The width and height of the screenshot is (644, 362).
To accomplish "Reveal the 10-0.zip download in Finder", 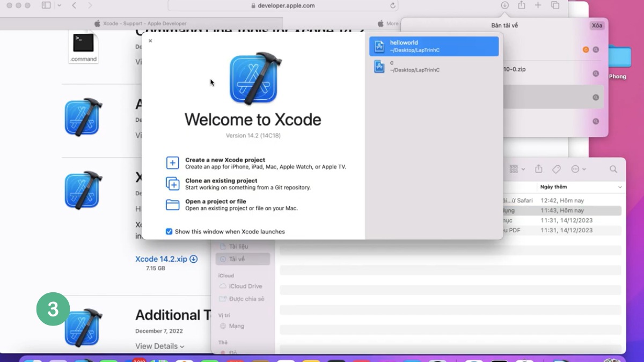I will [596, 73].
